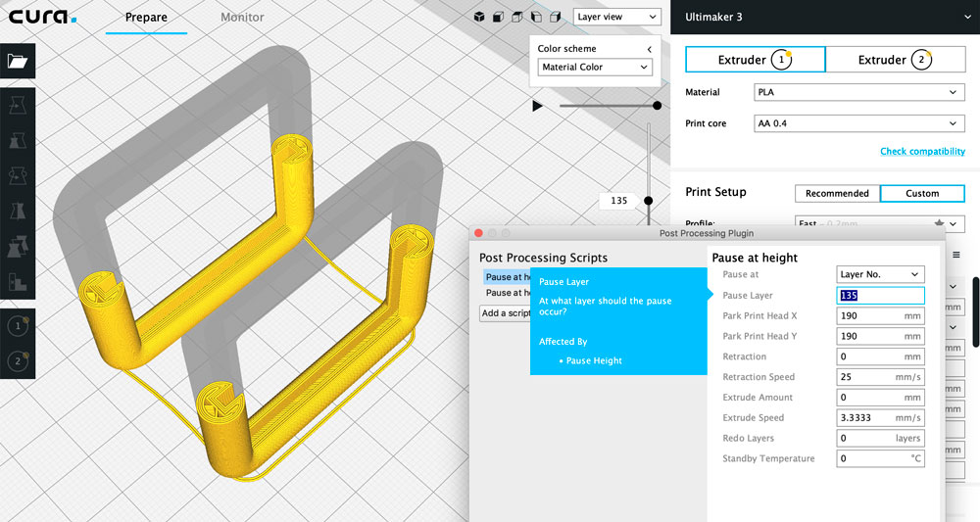The image size is (980, 522).
Task: Click the Retraction distance field
Action: (880, 356)
